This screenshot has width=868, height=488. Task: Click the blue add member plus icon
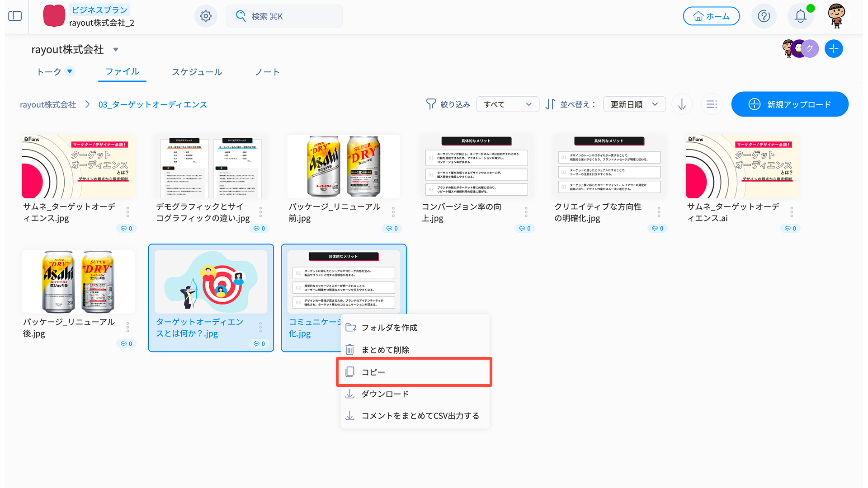(833, 49)
